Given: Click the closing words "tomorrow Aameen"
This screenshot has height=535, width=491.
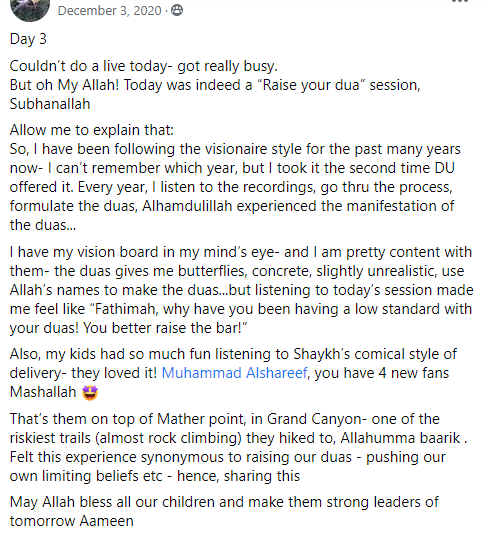Looking at the screenshot, I should point(72,521).
